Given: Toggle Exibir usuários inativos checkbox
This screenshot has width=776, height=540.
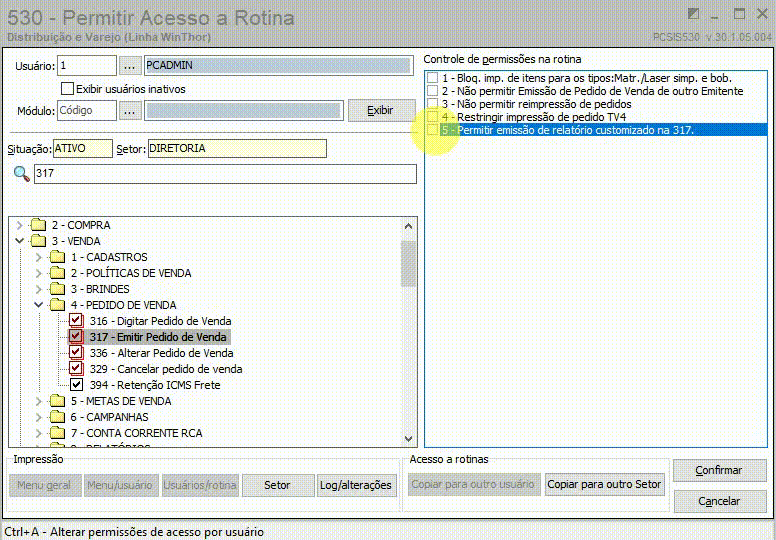Looking at the screenshot, I should coord(66,89).
